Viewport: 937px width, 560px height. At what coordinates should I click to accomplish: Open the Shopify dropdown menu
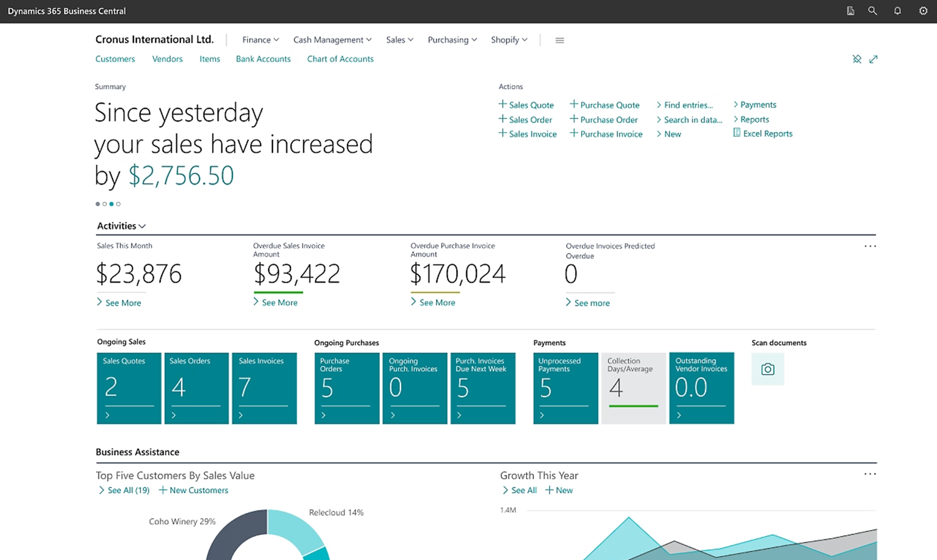[x=509, y=40]
